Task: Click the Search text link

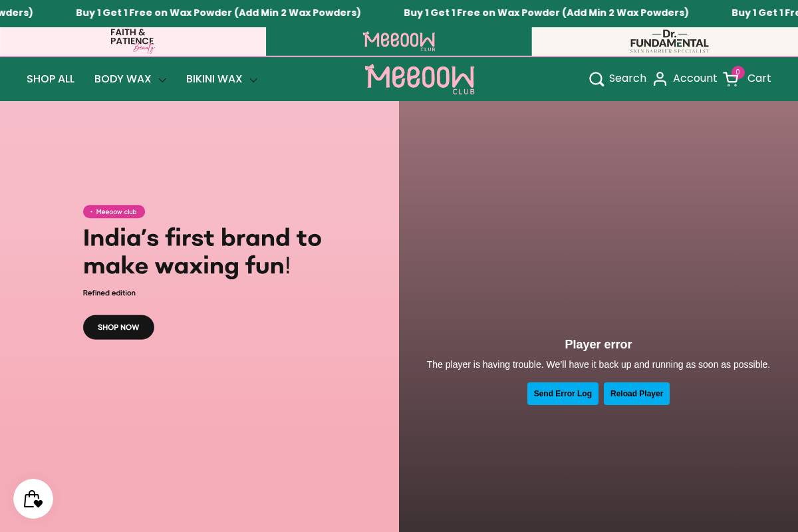Action: tap(628, 78)
